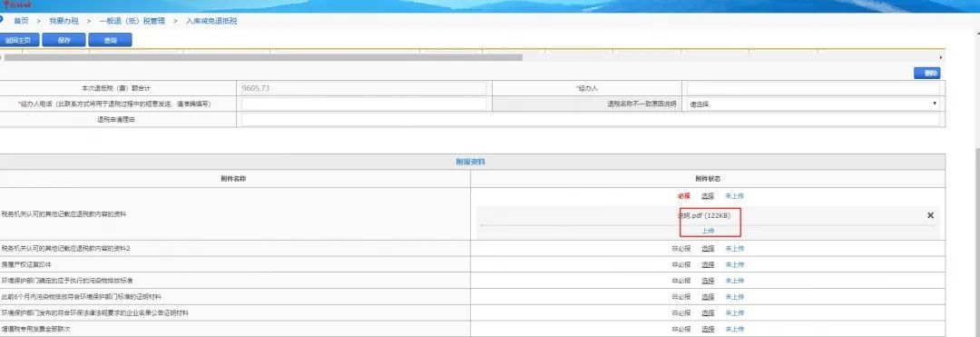The image size is (980, 337).
Task: Click the blue 删除 button
Action: tap(926, 74)
